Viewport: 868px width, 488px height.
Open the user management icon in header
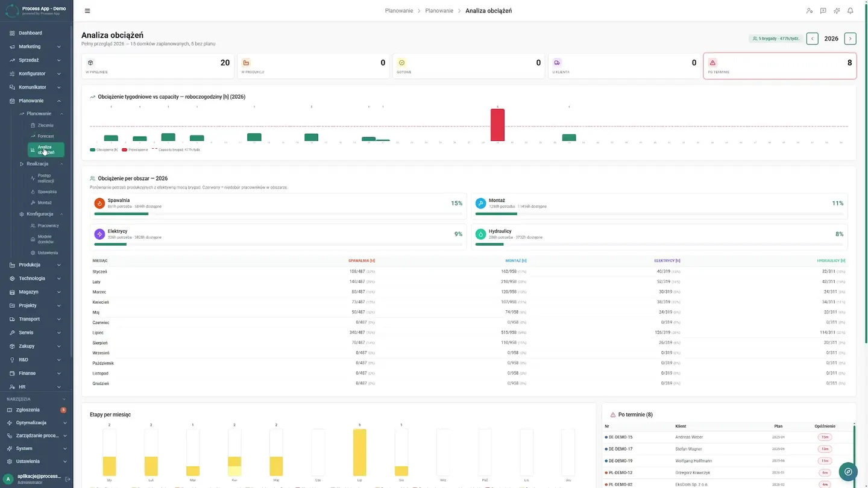tap(810, 11)
